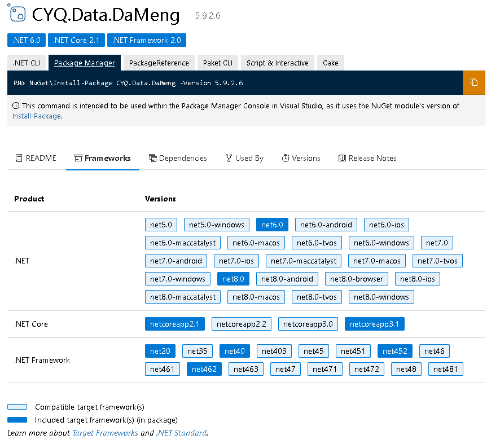Click the NuGet package logo

click(17, 15)
